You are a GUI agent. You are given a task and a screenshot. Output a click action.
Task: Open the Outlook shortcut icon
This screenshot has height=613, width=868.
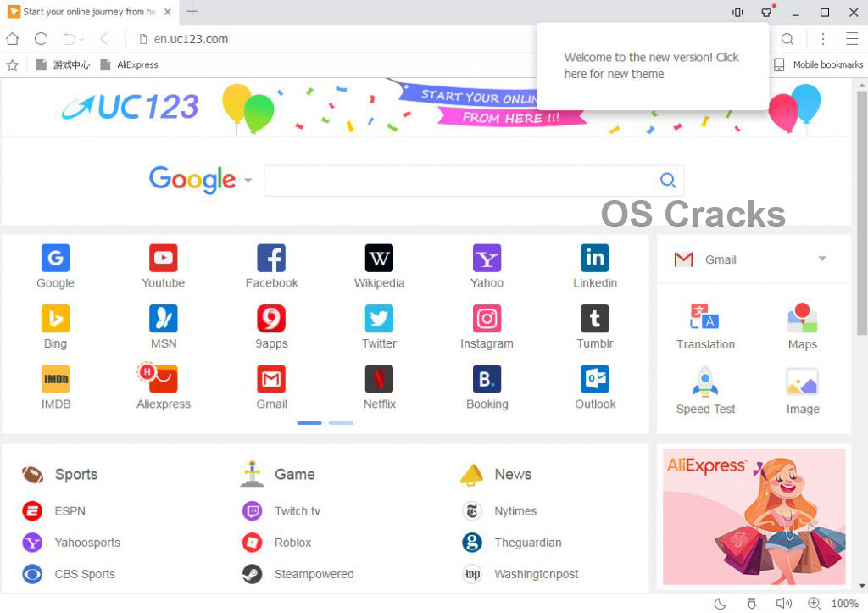coord(595,379)
